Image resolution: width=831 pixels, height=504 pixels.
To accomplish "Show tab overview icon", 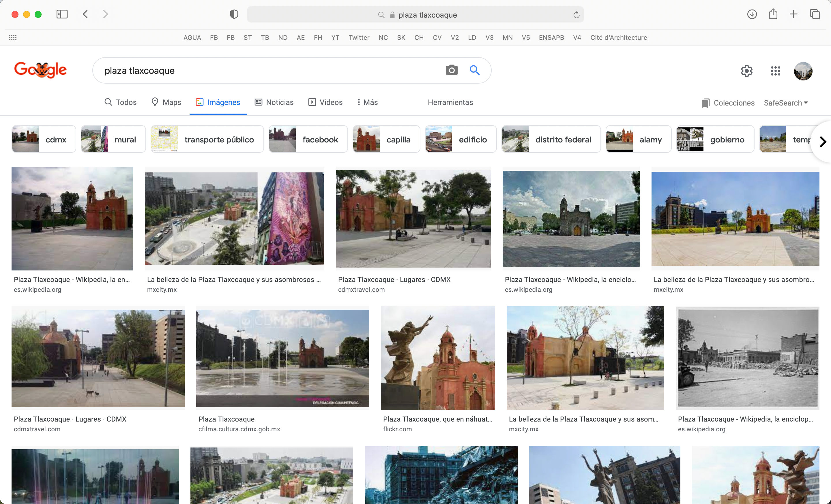I will [x=815, y=14].
